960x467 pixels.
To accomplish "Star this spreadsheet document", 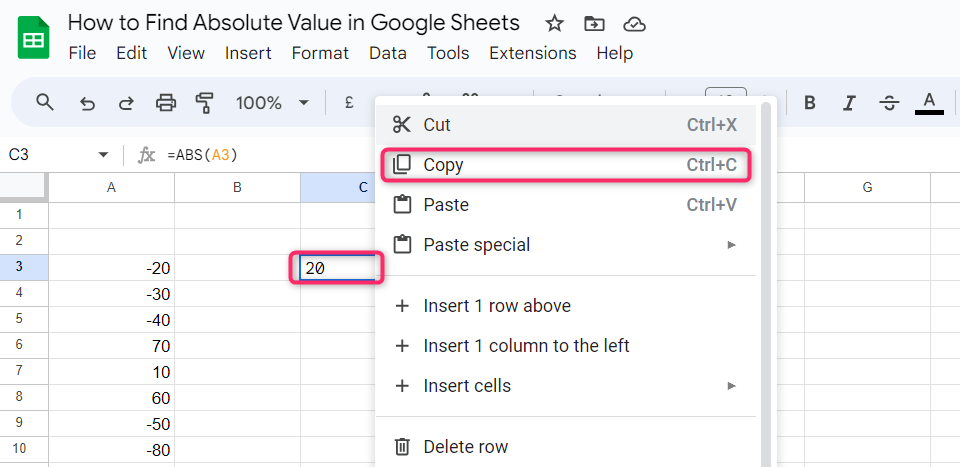I will click(x=555, y=23).
